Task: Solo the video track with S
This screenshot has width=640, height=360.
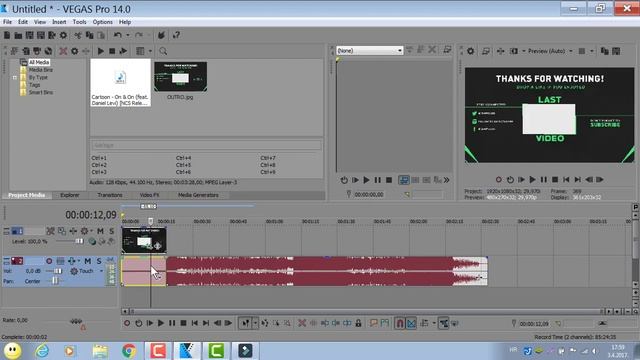Action: pos(111,231)
